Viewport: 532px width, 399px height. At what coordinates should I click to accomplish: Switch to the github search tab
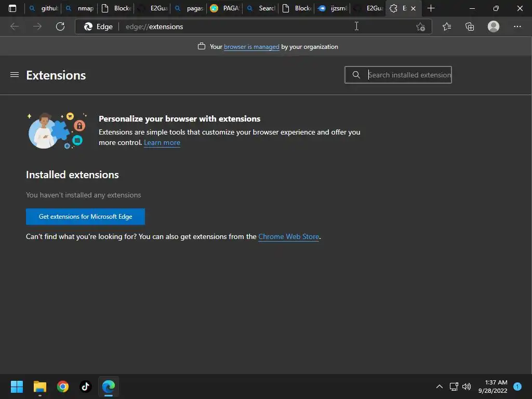tap(44, 8)
